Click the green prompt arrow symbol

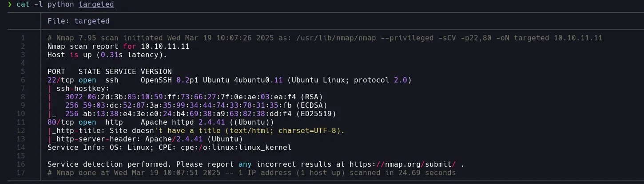pyautogui.click(x=10, y=4)
